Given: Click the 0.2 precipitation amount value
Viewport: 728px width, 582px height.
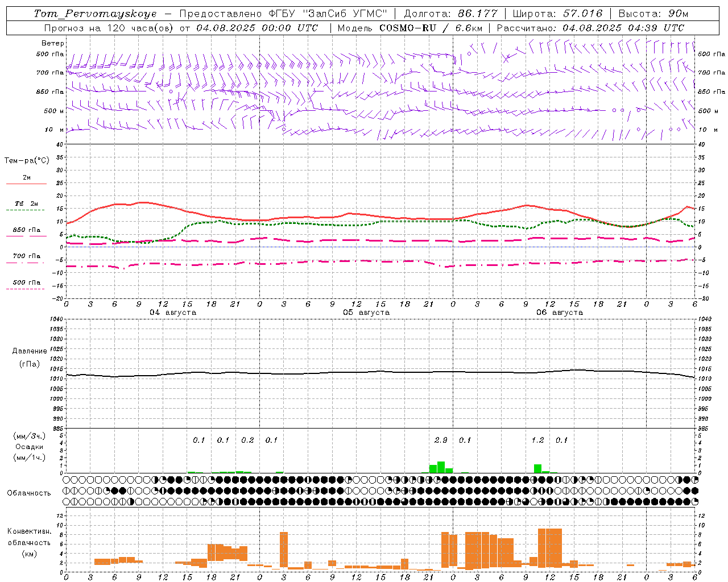Looking at the screenshot, I should (x=247, y=440).
